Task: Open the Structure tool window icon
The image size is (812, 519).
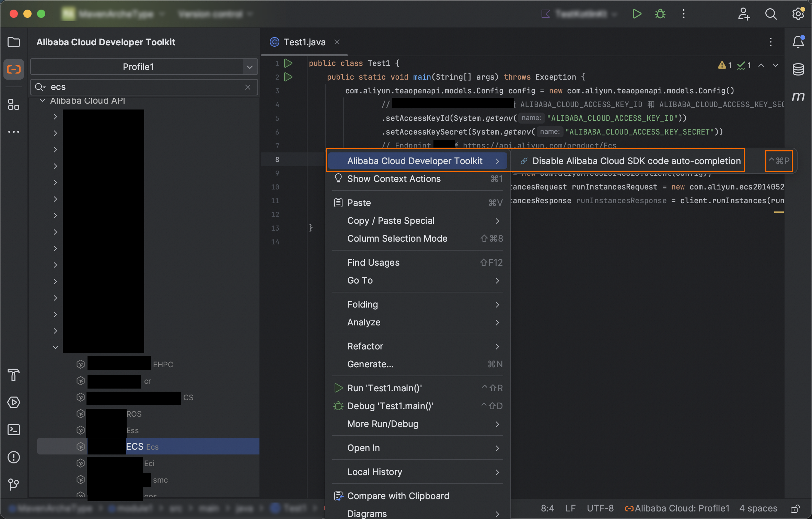Action: tap(14, 104)
